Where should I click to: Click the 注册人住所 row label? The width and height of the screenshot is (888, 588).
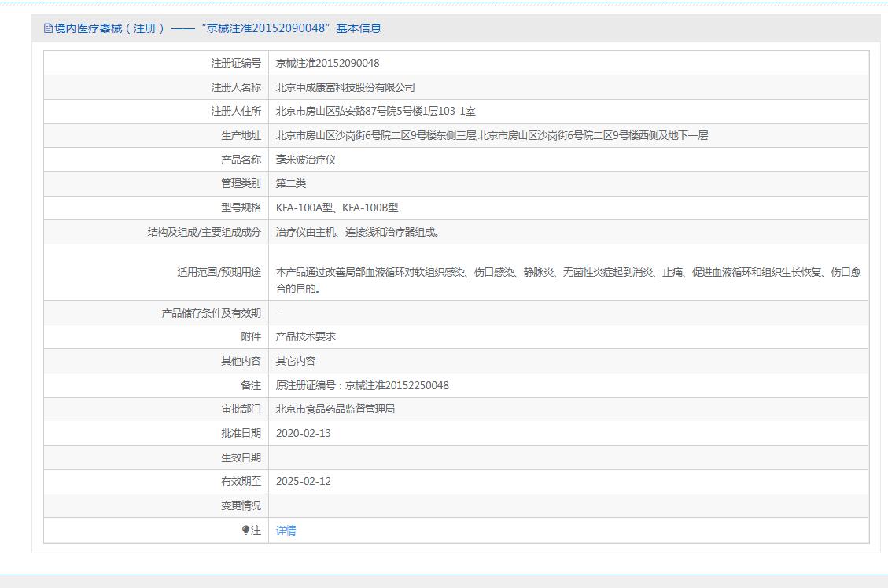tap(236, 111)
